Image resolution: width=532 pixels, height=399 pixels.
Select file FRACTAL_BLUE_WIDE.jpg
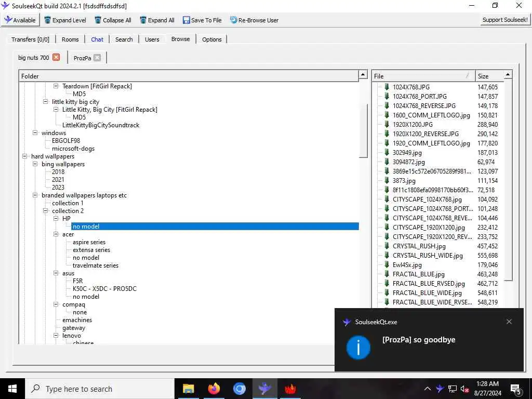[427, 293]
